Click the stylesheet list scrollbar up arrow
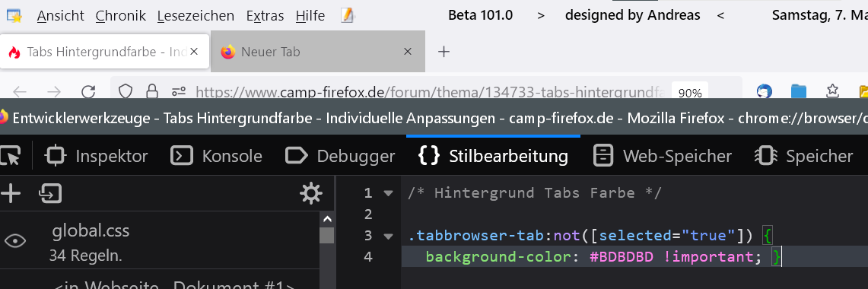 [326, 220]
